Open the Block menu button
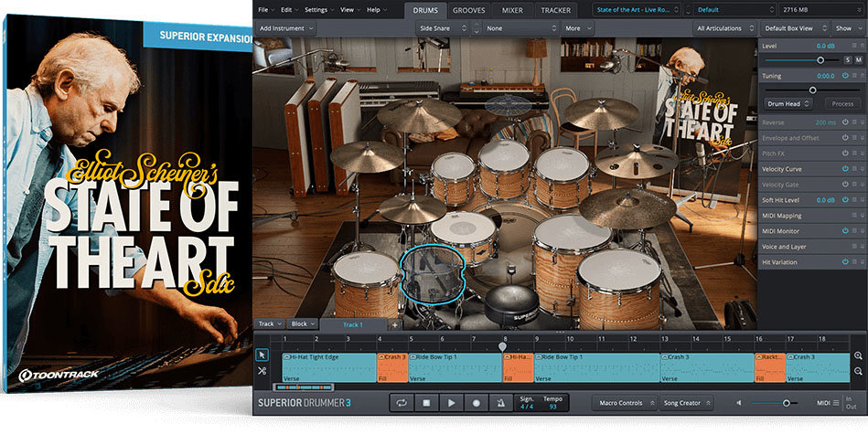Image resolution: width=868 pixels, height=445 pixels. point(302,324)
